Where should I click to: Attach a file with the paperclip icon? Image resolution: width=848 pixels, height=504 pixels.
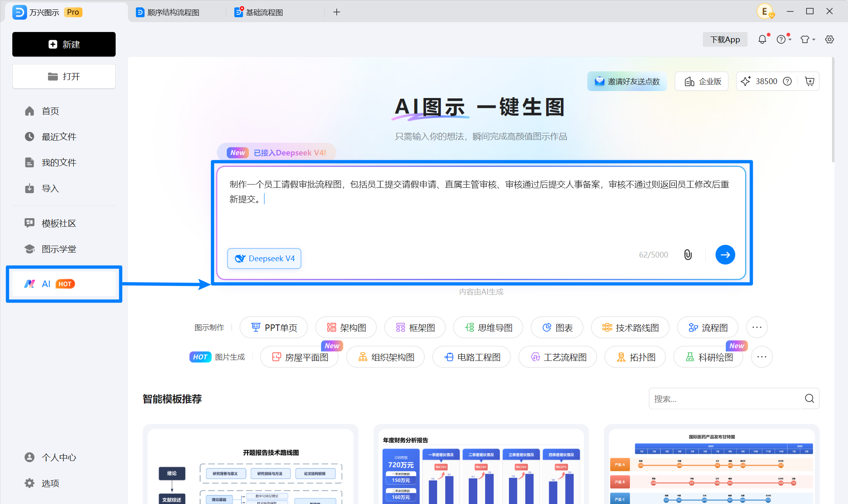(688, 255)
